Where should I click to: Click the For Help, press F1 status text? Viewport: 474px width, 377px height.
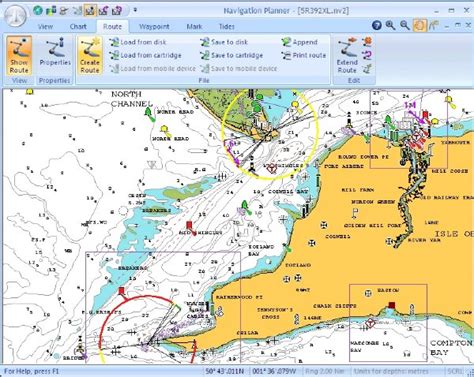click(x=32, y=371)
